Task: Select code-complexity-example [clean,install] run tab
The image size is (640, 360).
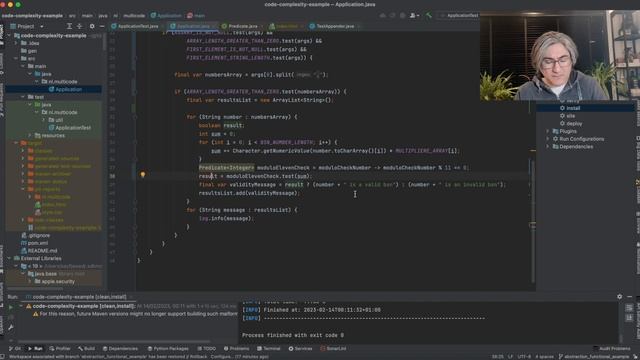Action: (x=78, y=297)
